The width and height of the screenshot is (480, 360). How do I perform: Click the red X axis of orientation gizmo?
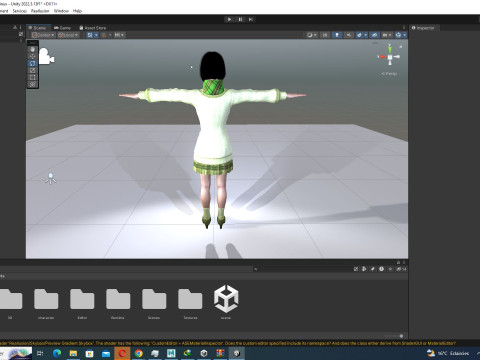point(382,57)
